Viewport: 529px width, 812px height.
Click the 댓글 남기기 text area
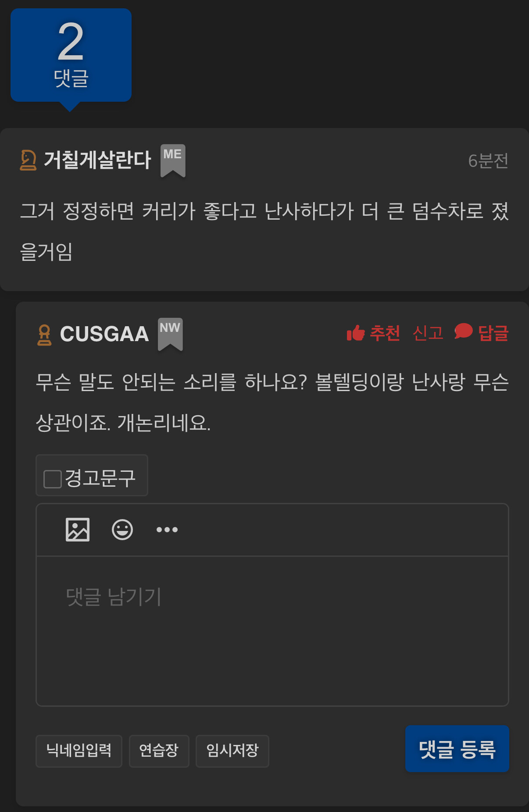(x=272, y=631)
